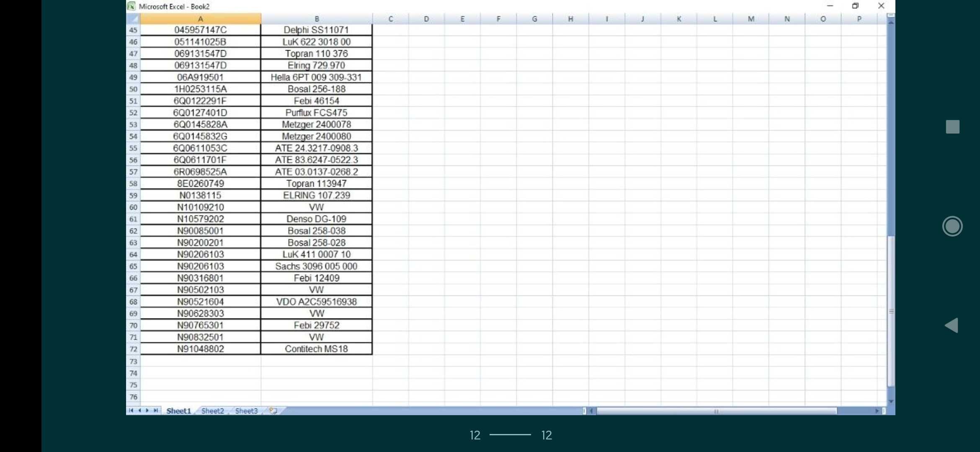Select column B header
The height and width of the screenshot is (452, 980).
[x=317, y=19]
